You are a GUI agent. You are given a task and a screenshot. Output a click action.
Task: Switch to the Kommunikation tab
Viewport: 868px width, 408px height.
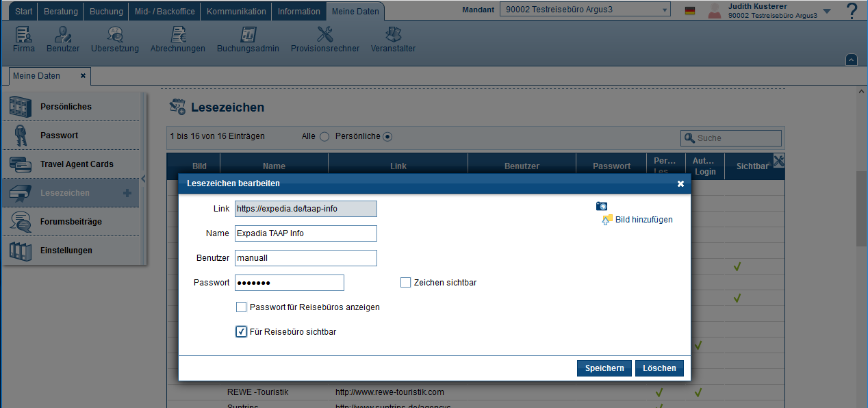point(236,12)
